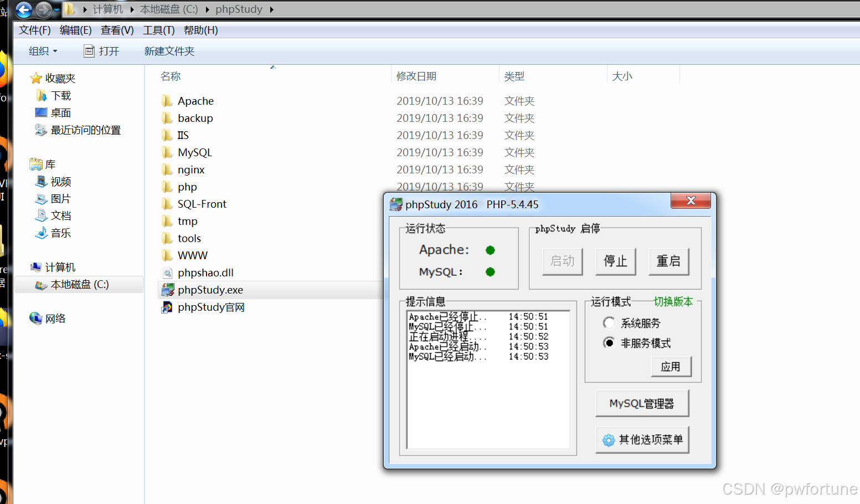Select the phpshao.dll file icon

coord(167,272)
